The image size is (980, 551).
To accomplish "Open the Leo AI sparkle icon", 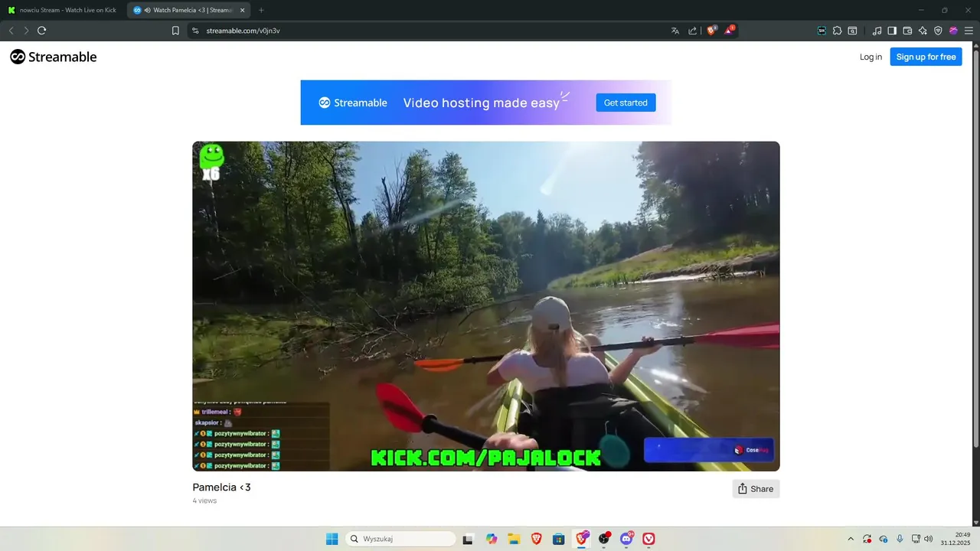I will coord(923,31).
